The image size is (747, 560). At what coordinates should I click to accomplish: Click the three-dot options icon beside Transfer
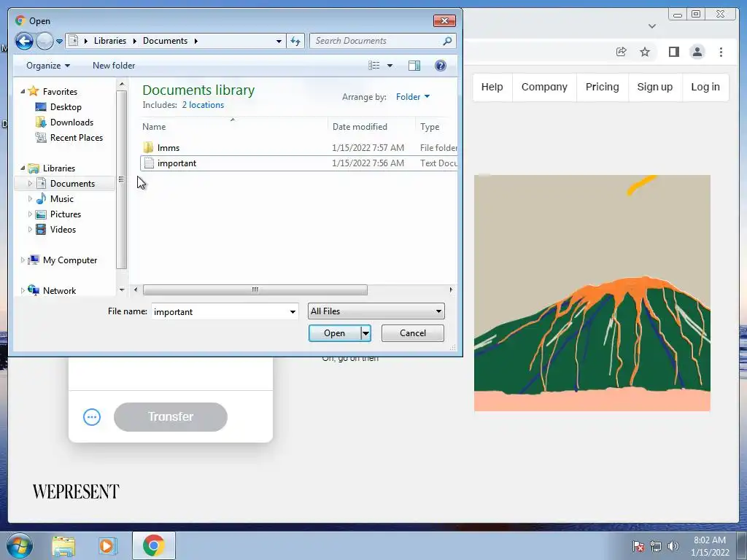tap(91, 417)
